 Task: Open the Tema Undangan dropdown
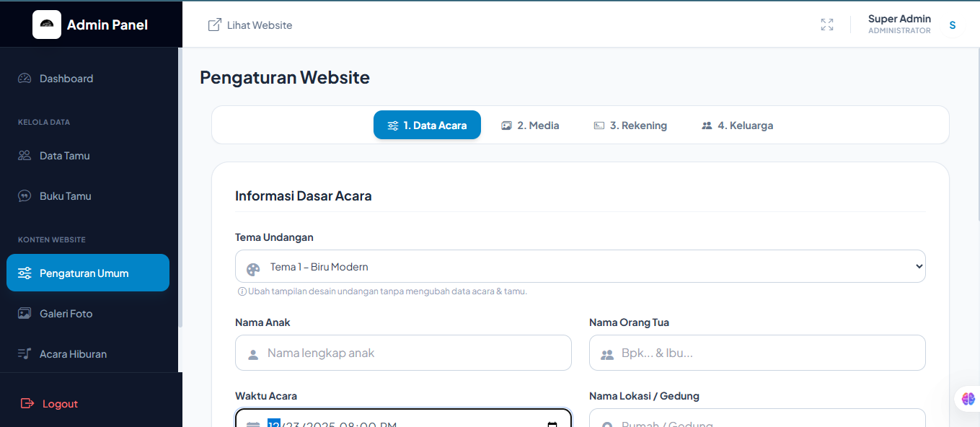[x=580, y=266]
